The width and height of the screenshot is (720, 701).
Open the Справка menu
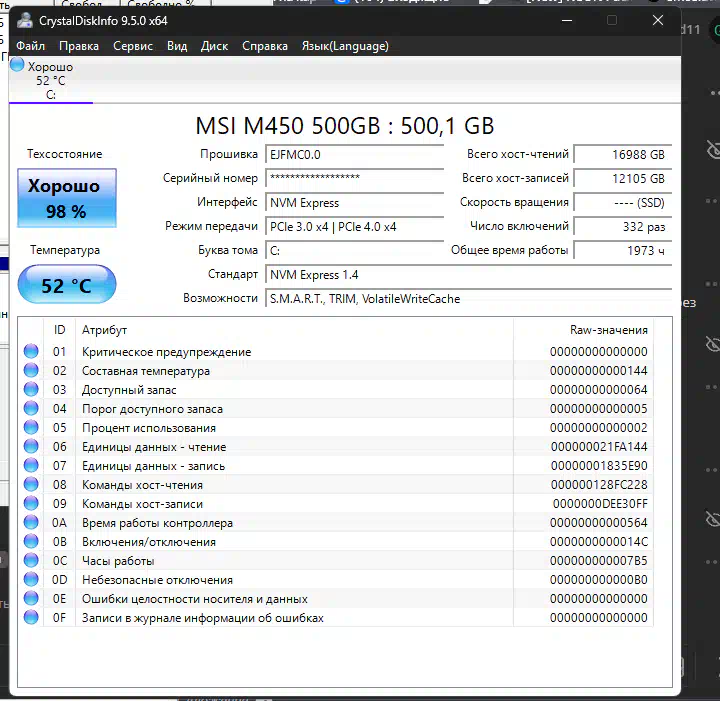(264, 46)
